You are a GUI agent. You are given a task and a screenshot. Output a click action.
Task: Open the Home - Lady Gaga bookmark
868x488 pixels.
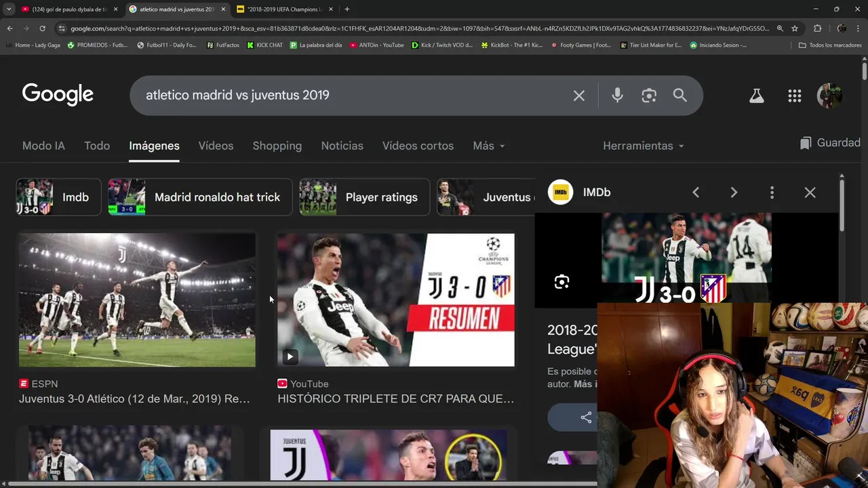[x=33, y=45]
